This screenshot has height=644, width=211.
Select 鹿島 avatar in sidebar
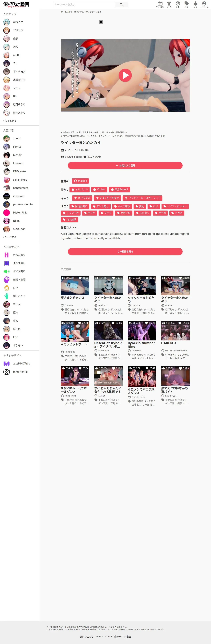tap(7, 39)
